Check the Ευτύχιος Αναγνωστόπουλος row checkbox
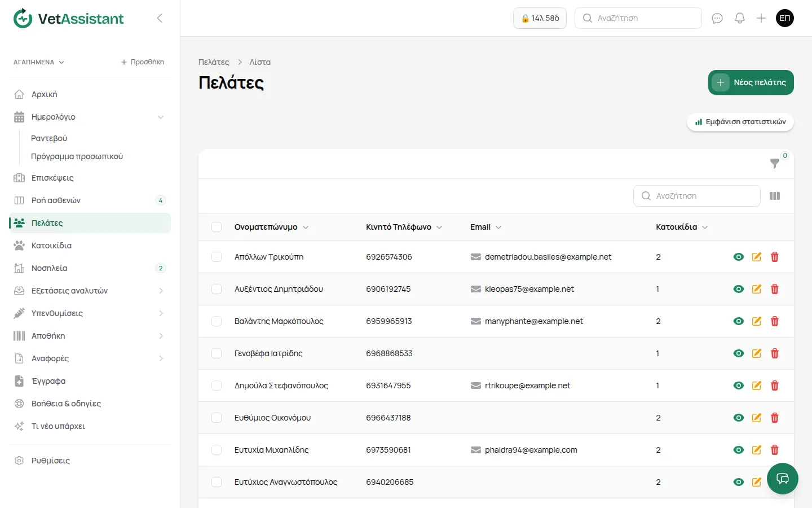This screenshot has height=508, width=812. [x=217, y=482]
